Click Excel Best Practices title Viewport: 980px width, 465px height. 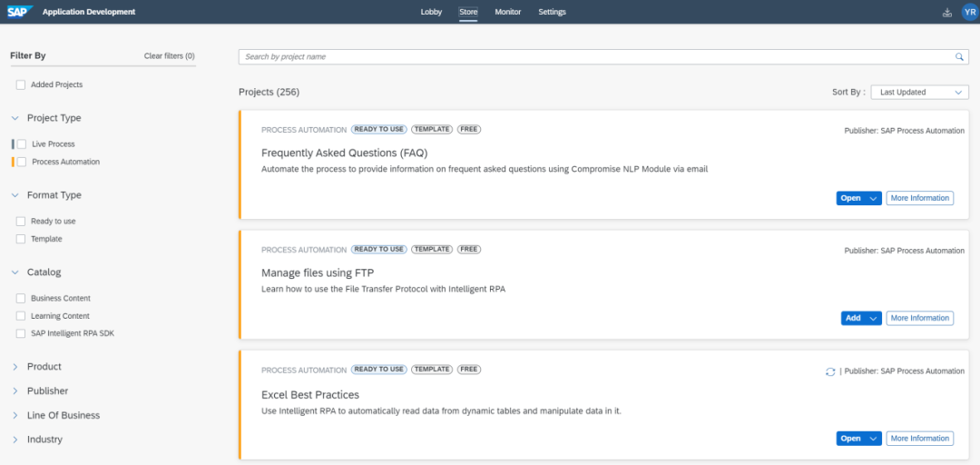[310, 395]
